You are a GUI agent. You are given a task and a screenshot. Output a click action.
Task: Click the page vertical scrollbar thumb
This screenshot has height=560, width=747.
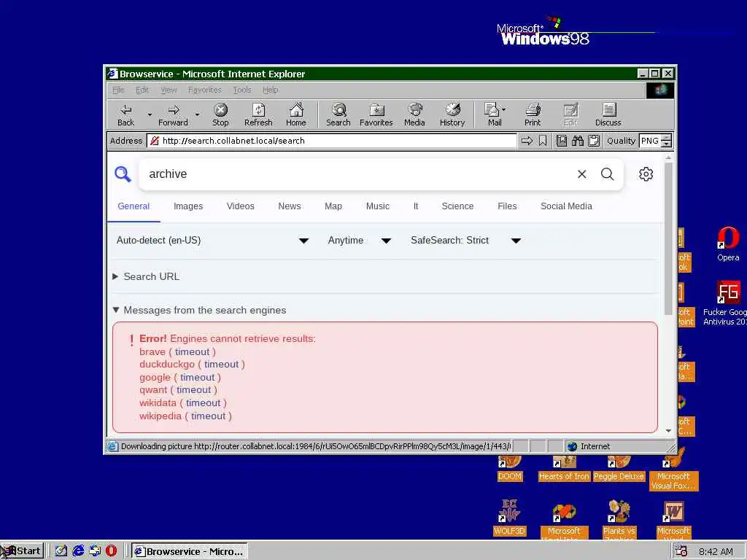click(x=668, y=238)
